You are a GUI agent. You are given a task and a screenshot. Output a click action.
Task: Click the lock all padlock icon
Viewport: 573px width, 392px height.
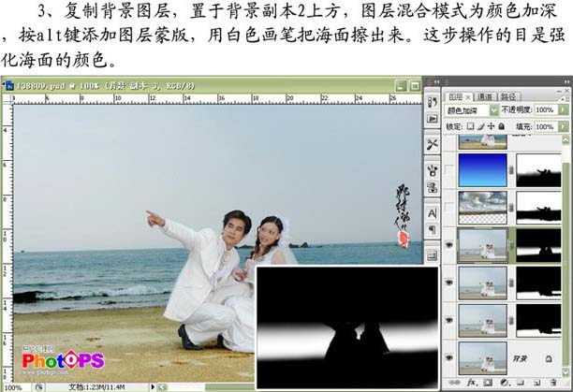[502, 125]
